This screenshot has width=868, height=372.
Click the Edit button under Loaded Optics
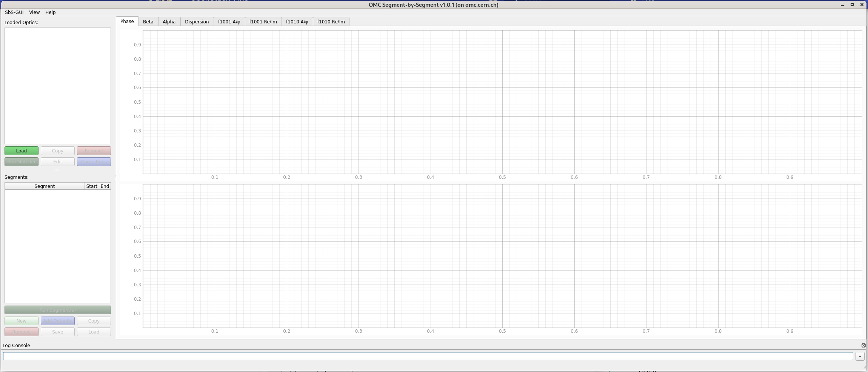coord(58,161)
